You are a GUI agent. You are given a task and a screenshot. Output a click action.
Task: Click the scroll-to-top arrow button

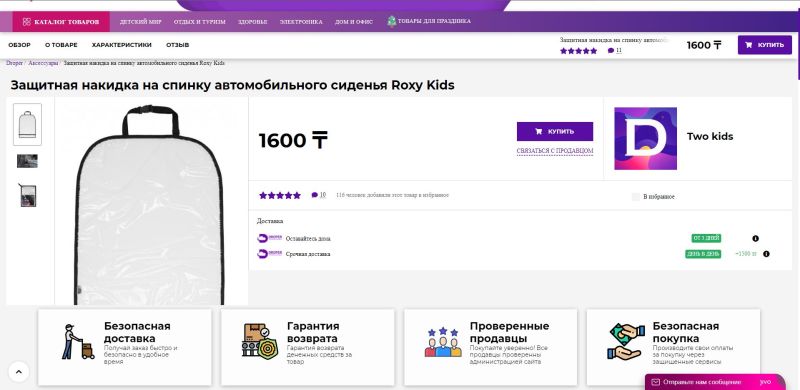tap(19, 372)
